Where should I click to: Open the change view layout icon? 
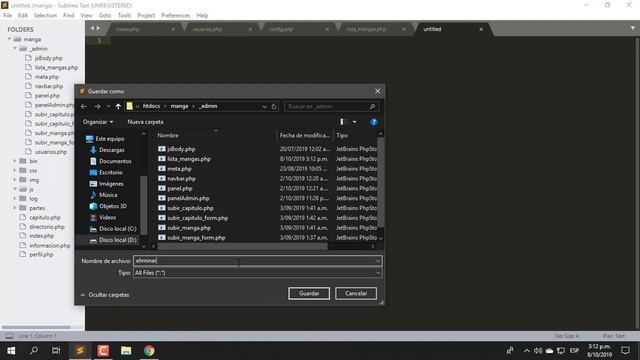click(344, 122)
